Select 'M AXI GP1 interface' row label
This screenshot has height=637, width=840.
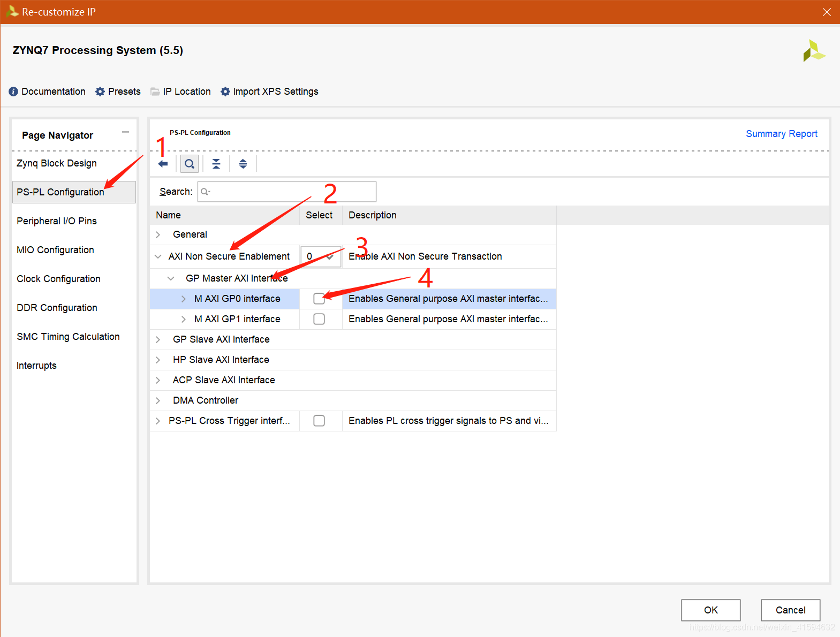click(x=237, y=319)
